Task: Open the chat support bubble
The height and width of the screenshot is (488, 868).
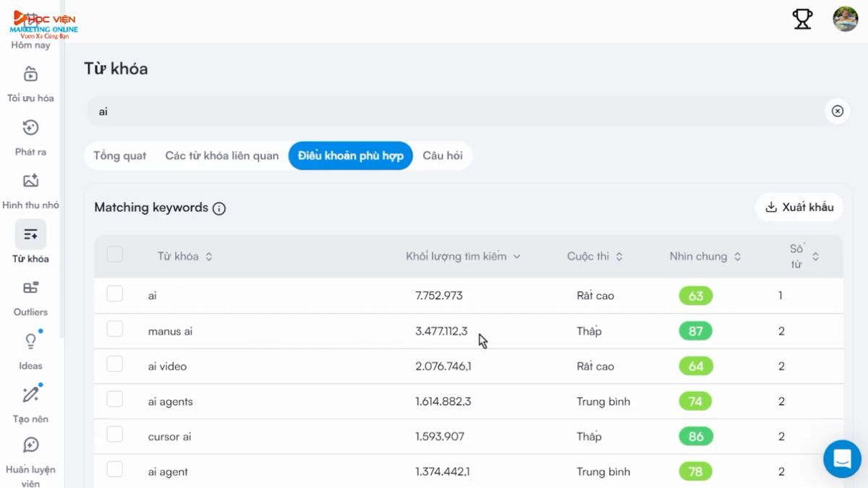Action: click(x=842, y=458)
